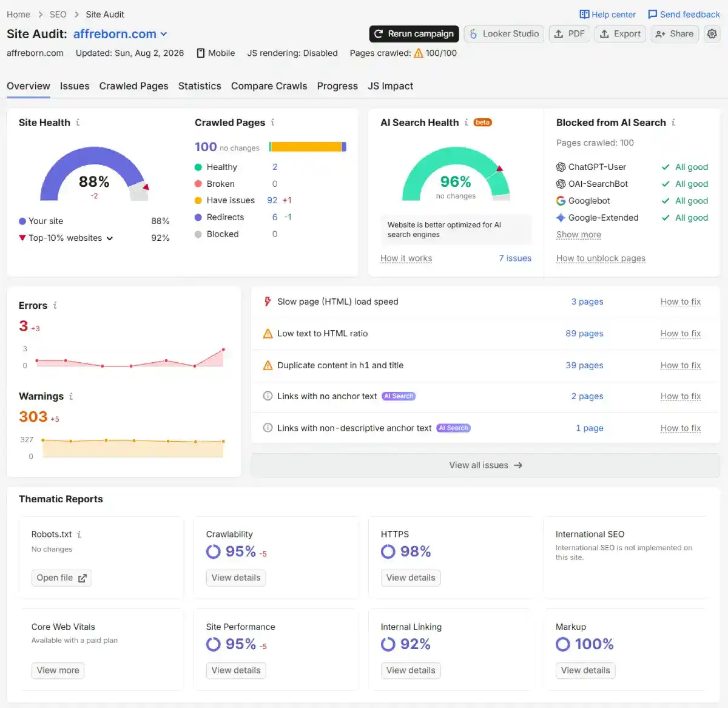Open How to unblock pages link
The height and width of the screenshot is (708, 728).
coord(601,258)
